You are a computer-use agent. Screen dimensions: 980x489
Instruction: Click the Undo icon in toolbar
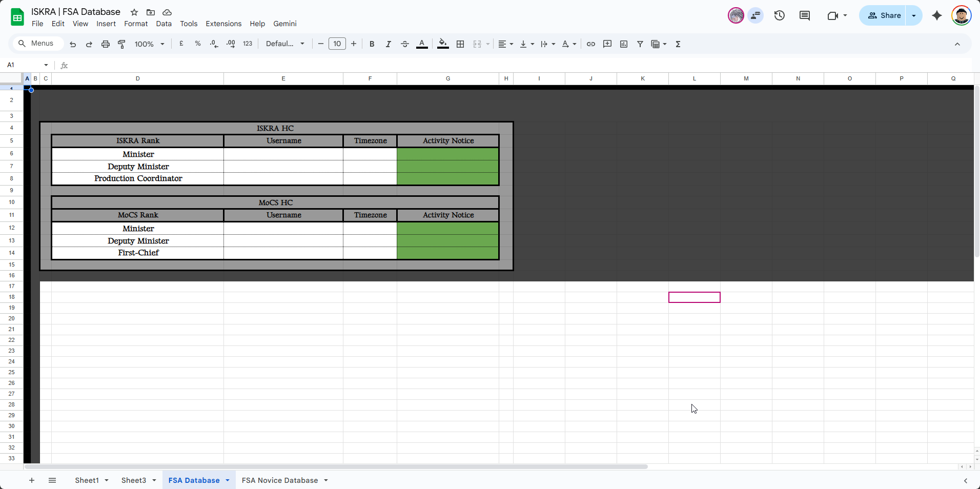click(73, 44)
